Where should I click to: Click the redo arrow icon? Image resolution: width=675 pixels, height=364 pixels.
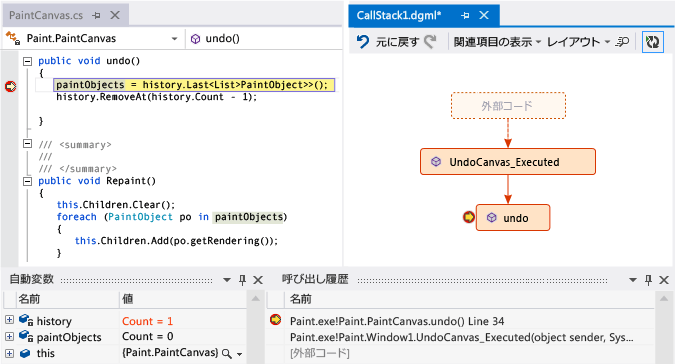(430, 42)
